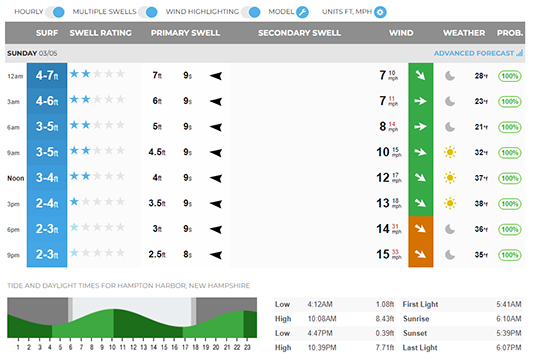Click the 28°F temperature at 12am
The height and width of the screenshot is (363, 533).
pyautogui.click(x=481, y=76)
